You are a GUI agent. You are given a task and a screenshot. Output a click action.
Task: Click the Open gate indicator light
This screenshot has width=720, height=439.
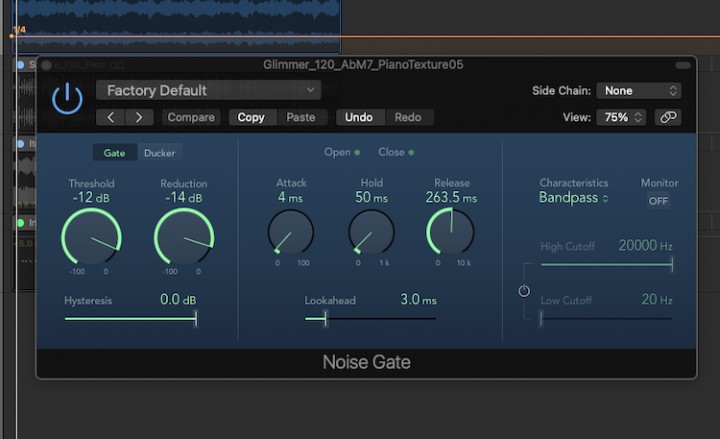[357, 152]
